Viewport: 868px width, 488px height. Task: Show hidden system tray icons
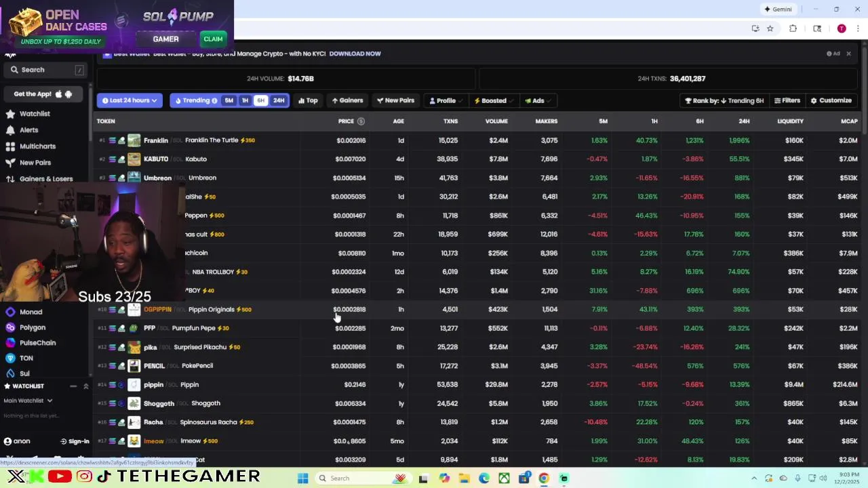click(x=754, y=479)
